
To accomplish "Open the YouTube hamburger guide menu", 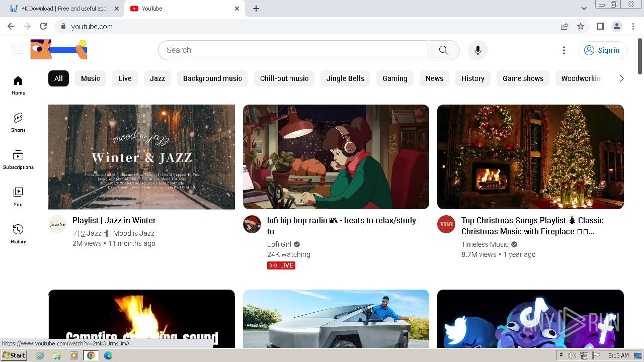I will (x=18, y=50).
